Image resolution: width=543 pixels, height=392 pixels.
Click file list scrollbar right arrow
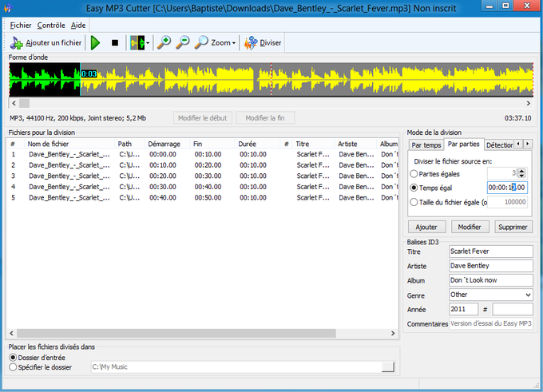click(393, 333)
